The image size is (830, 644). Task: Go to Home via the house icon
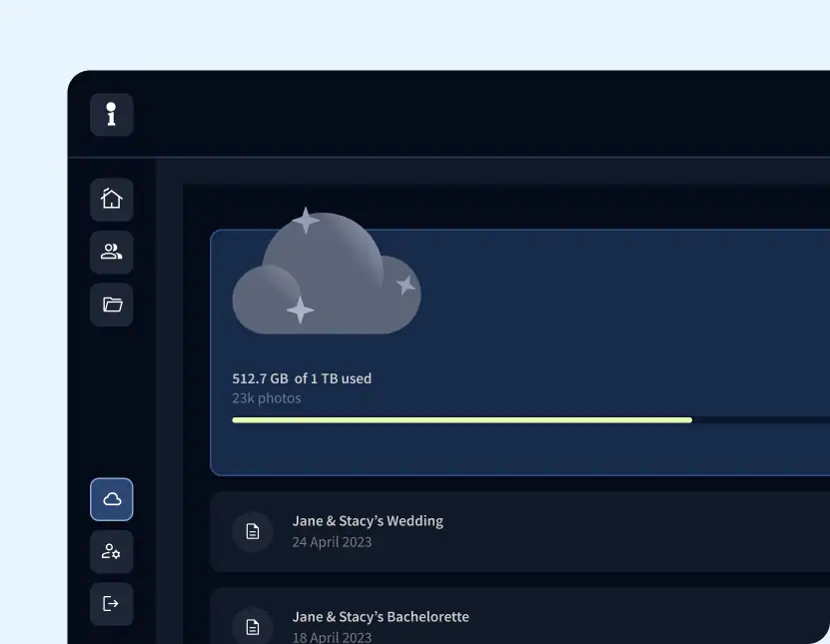[111, 199]
